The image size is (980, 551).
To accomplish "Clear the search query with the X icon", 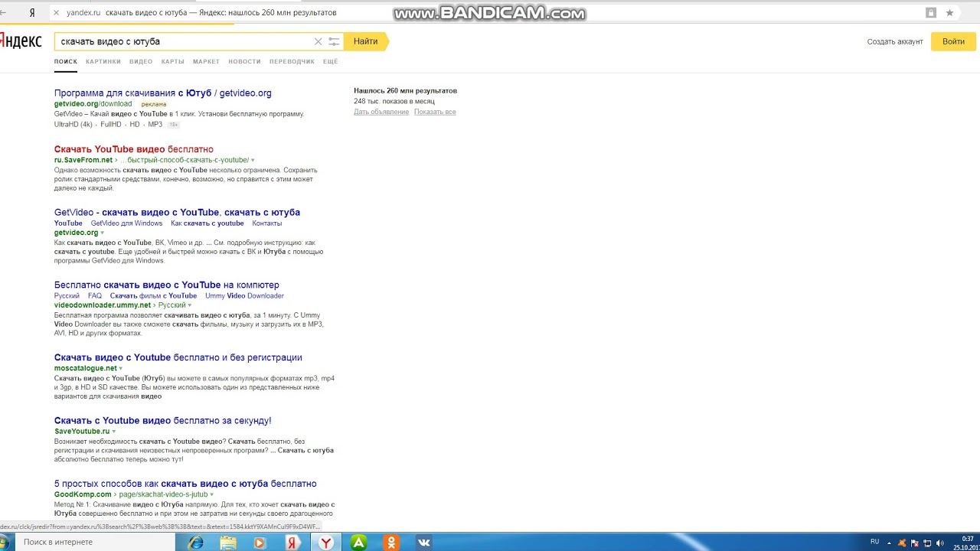I will click(x=318, y=41).
